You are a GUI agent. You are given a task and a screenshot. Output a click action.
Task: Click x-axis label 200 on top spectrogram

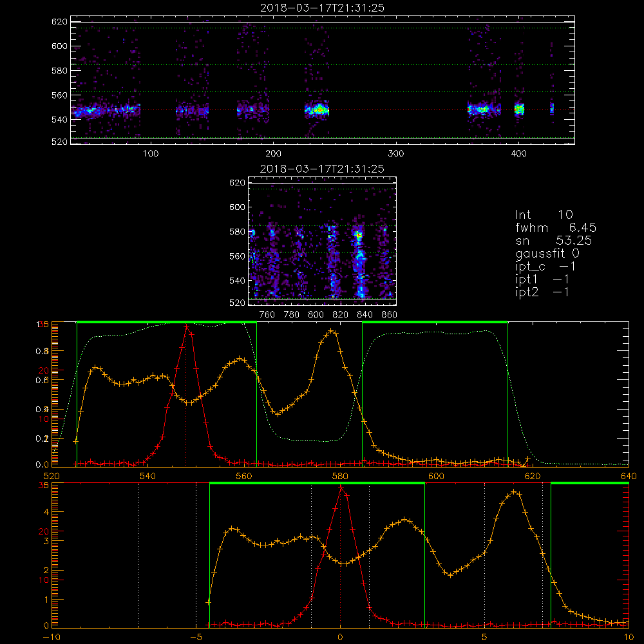[273, 154]
